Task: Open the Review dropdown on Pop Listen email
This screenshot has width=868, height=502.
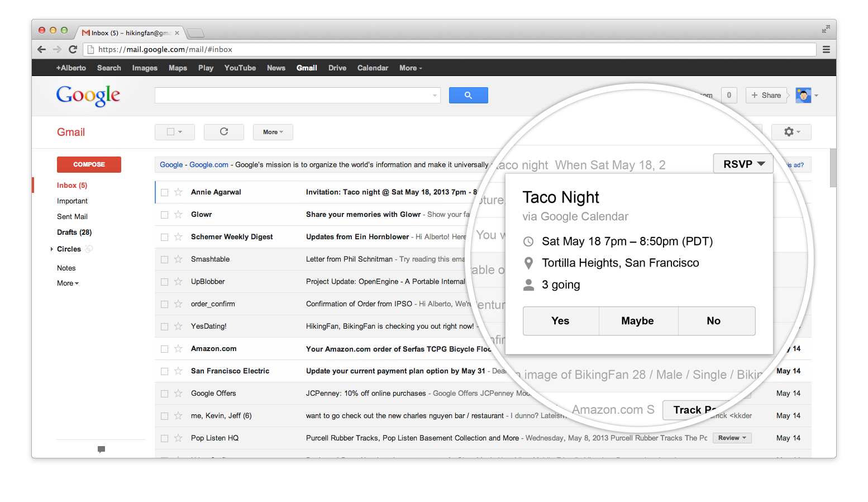Action: tap(732, 438)
